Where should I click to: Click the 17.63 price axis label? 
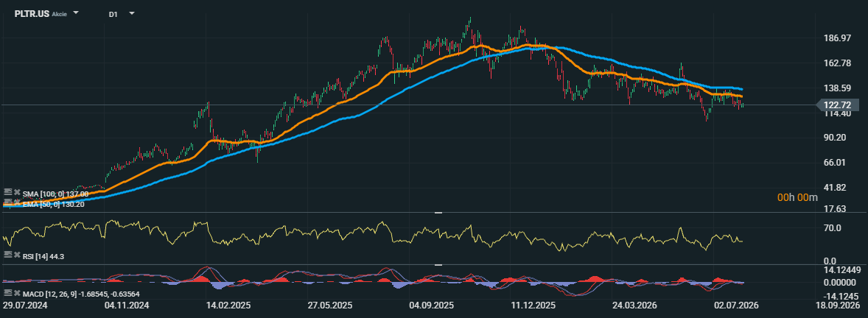(833, 208)
